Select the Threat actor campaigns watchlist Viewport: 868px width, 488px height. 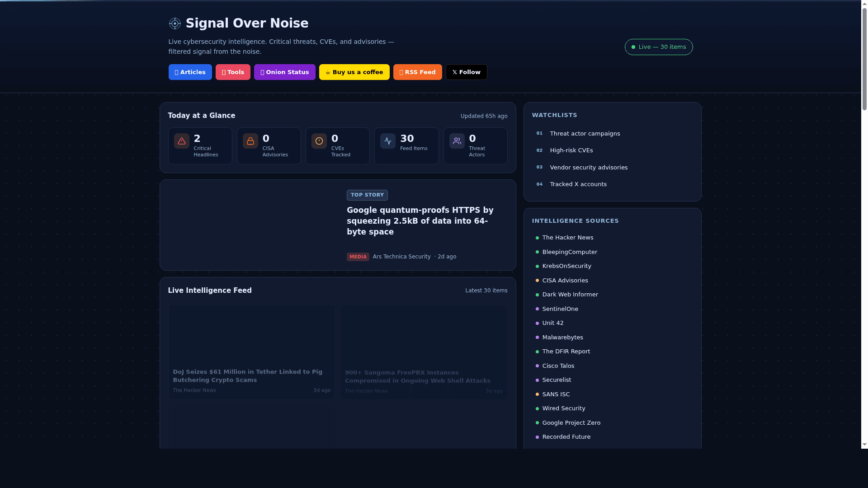click(x=585, y=133)
